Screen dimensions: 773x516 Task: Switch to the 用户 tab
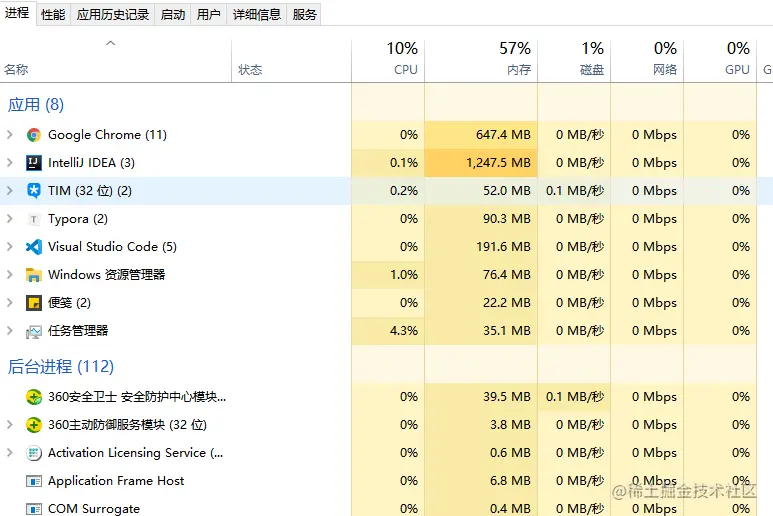209,15
